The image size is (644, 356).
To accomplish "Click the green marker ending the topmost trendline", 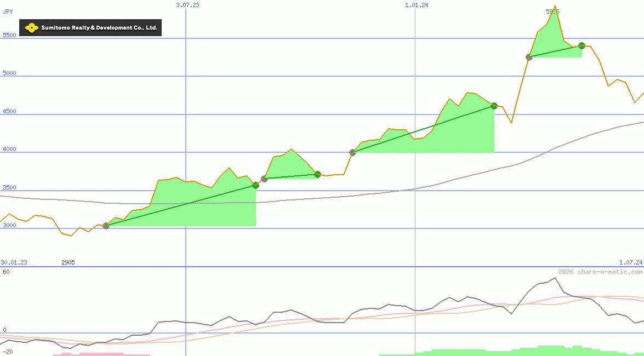I will (x=582, y=46).
